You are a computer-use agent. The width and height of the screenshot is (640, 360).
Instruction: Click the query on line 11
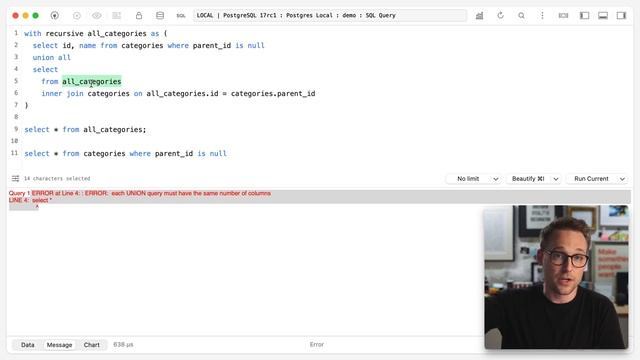point(125,153)
